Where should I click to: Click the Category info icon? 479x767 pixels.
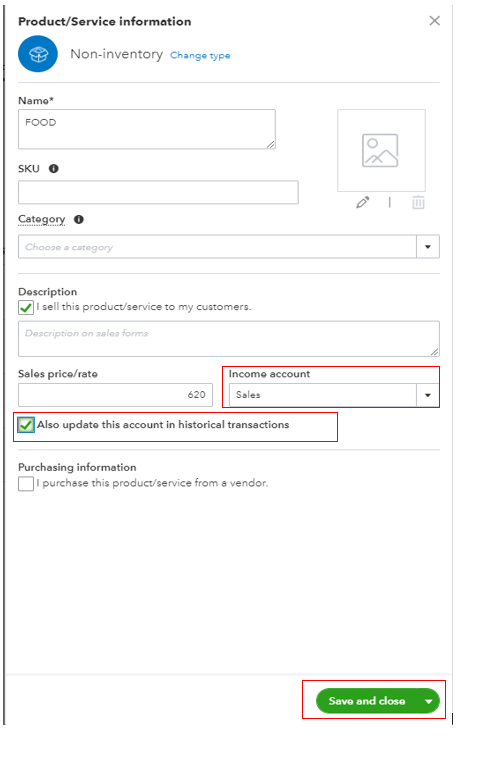point(79,219)
